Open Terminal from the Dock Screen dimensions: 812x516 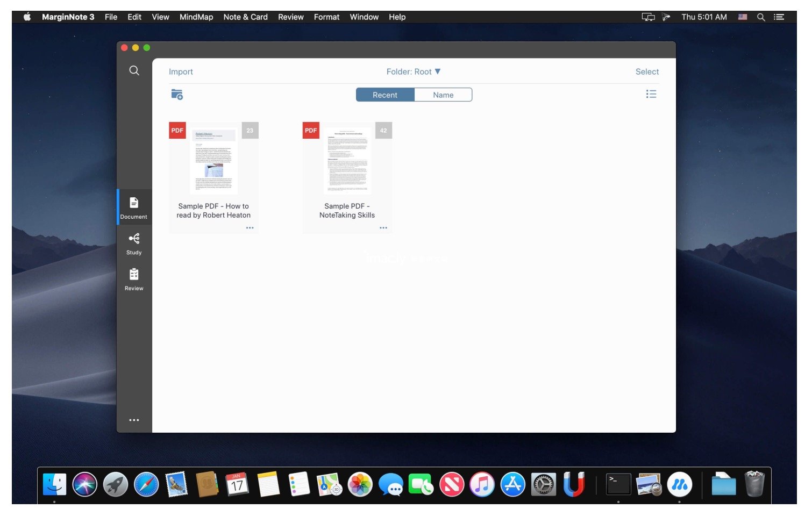click(x=618, y=484)
